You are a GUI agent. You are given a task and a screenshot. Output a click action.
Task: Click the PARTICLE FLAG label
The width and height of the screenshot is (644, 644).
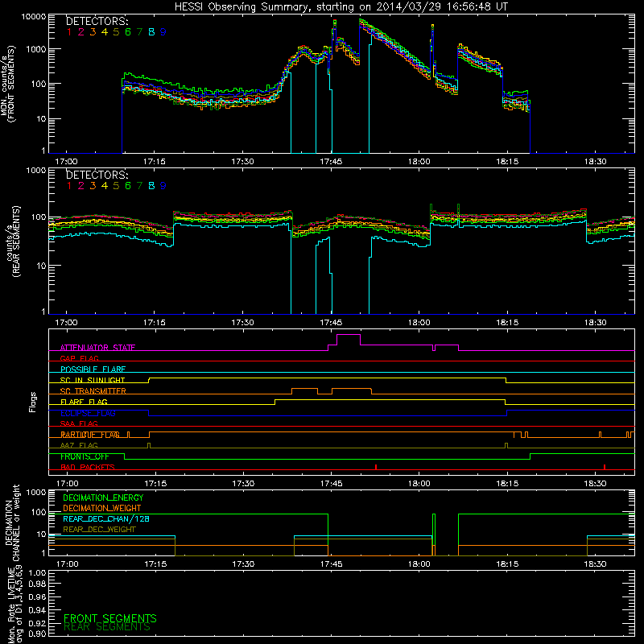[90, 435]
